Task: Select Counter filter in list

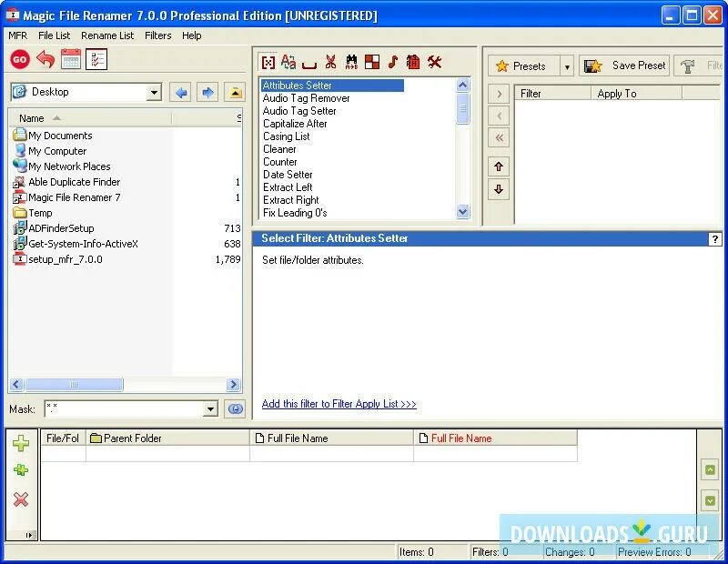Action: pos(280,162)
